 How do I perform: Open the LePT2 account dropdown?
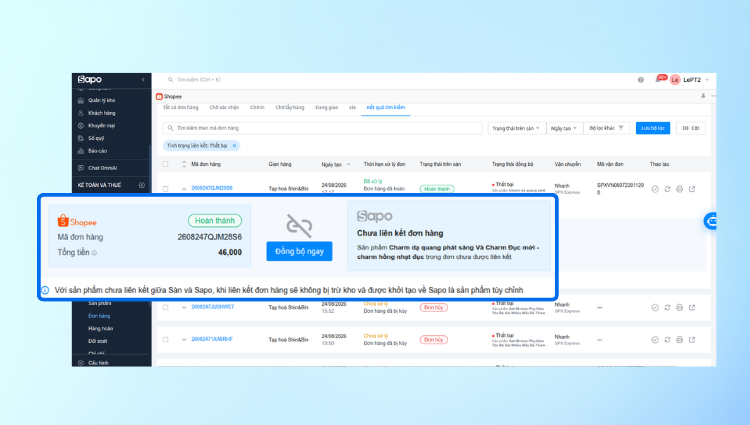(x=696, y=80)
